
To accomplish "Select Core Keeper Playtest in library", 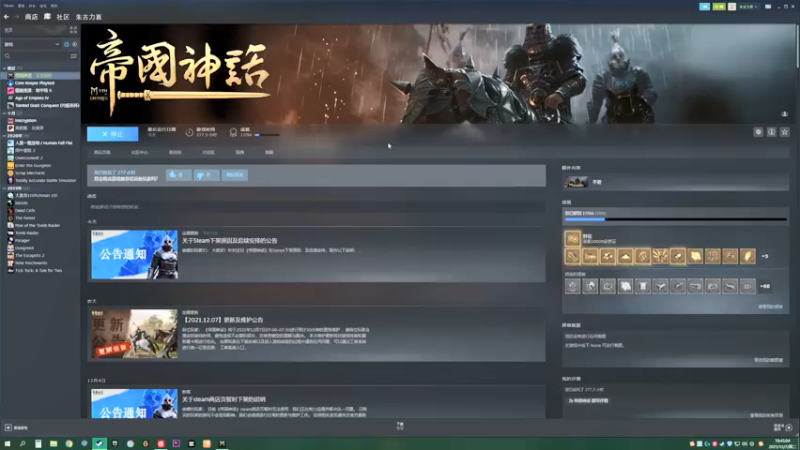I will [35, 83].
